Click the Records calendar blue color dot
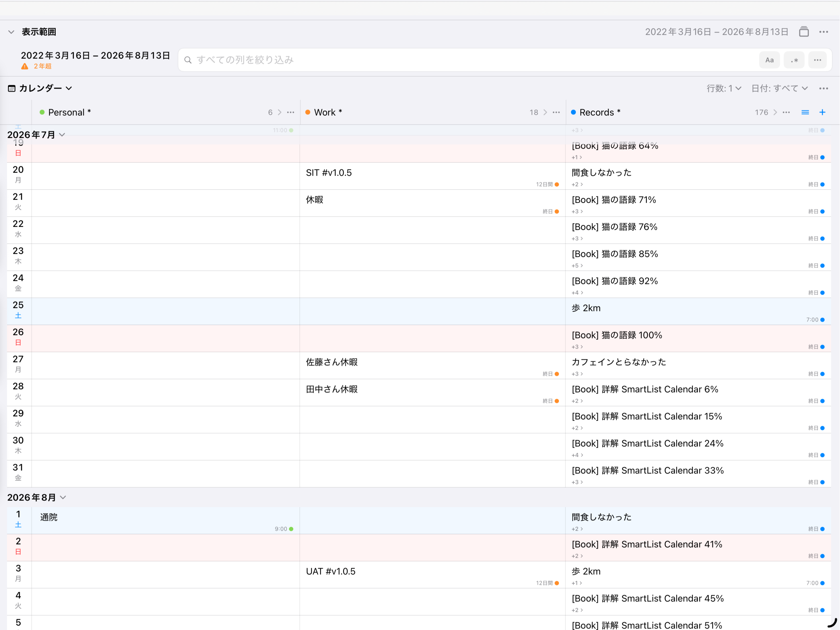The height and width of the screenshot is (630, 840). point(573,113)
